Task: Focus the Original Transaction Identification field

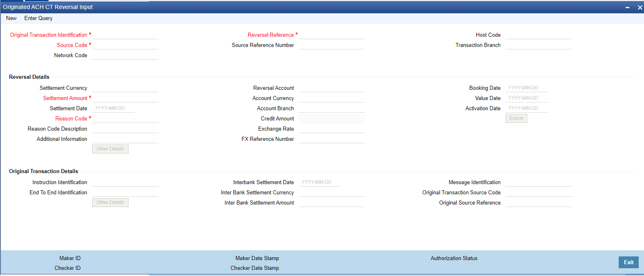Action: point(125,35)
